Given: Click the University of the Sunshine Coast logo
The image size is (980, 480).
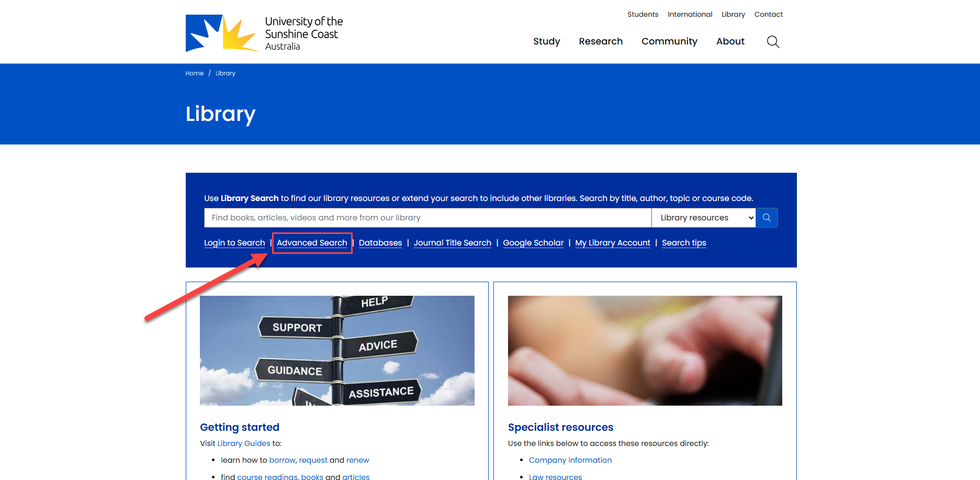Looking at the screenshot, I should 264,34.
